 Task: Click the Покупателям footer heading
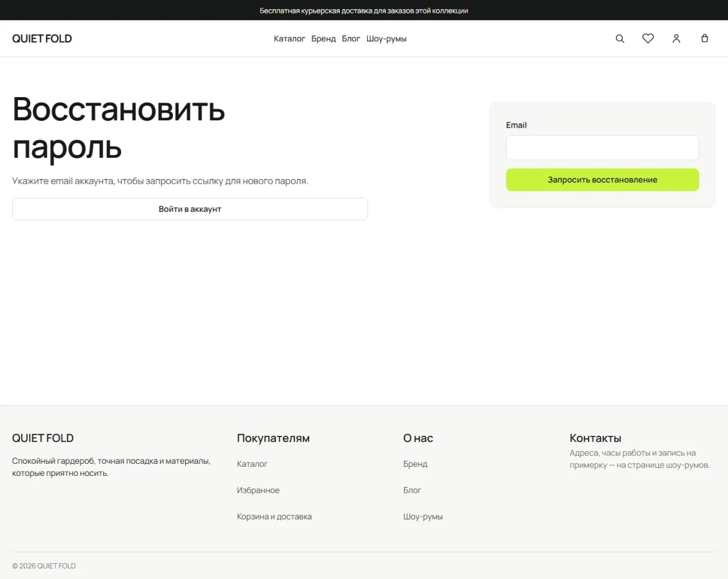click(273, 438)
